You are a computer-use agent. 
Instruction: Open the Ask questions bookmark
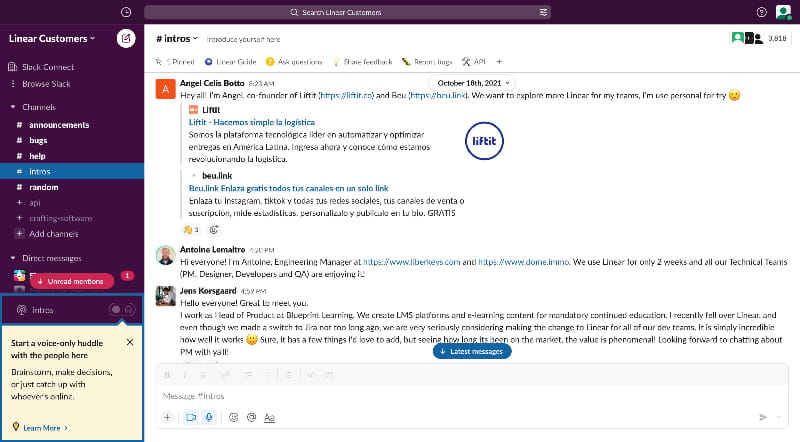tap(294, 62)
